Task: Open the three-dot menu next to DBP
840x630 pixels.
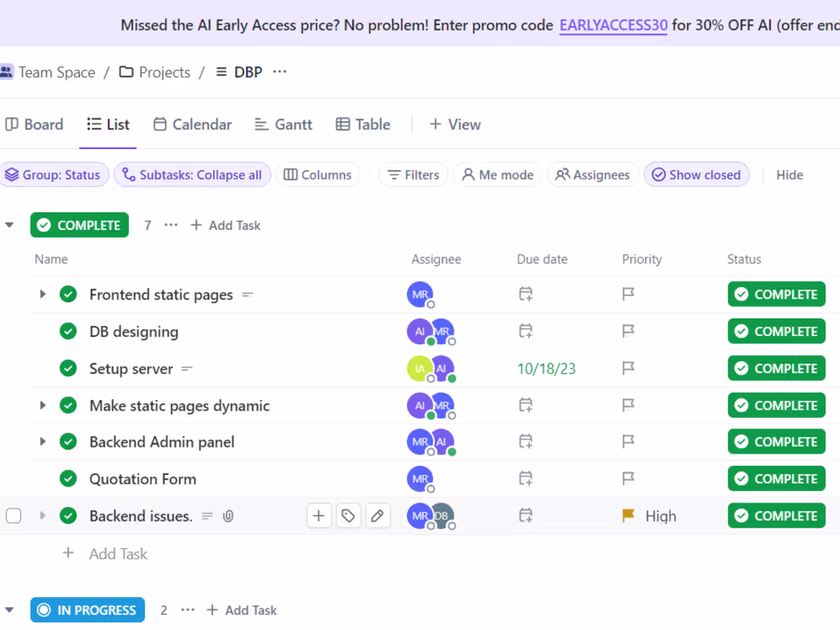Action: tap(279, 72)
